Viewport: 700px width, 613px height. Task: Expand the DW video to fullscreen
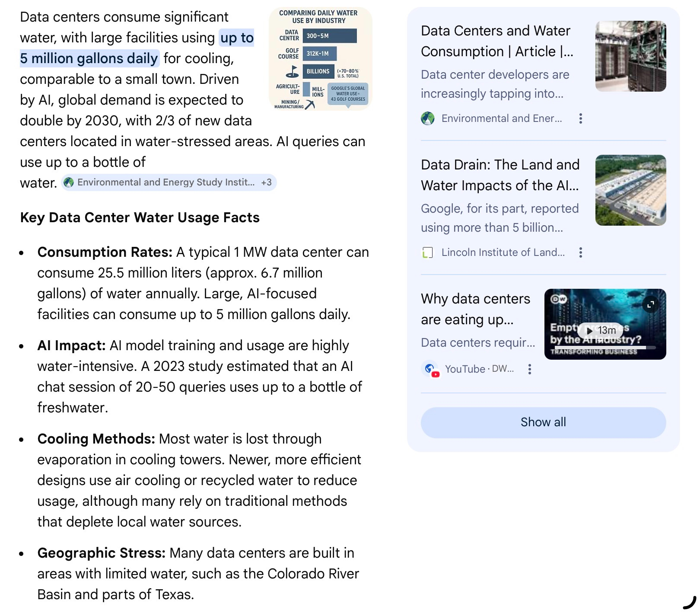tap(650, 304)
